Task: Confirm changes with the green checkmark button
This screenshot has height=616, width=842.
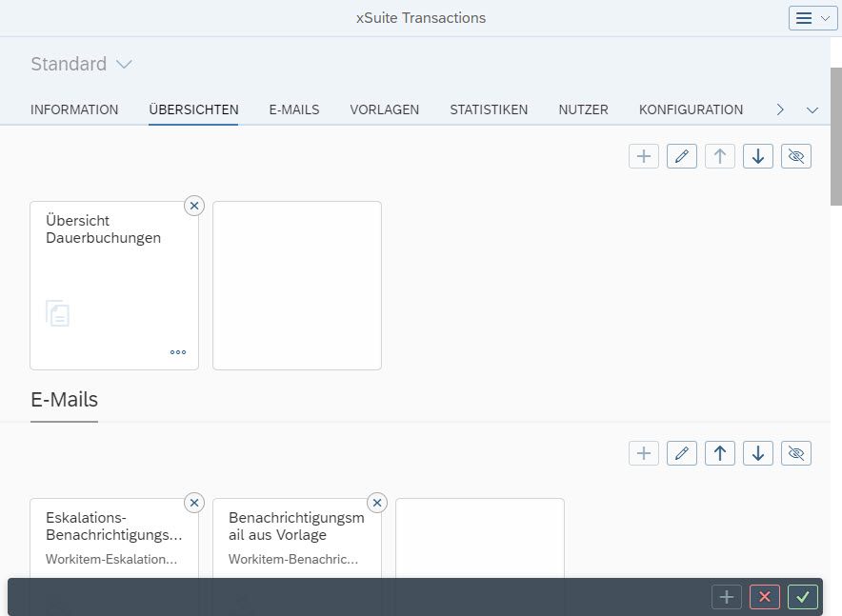Action: 802,597
